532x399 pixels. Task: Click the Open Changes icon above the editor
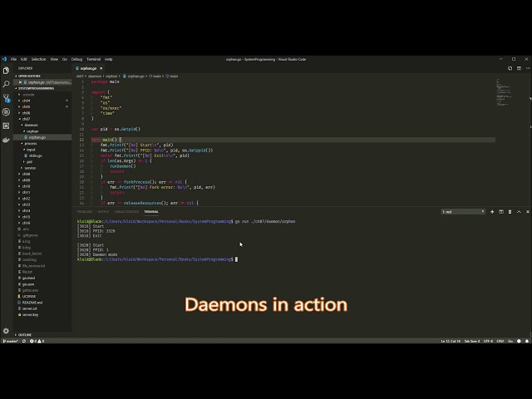click(x=510, y=68)
